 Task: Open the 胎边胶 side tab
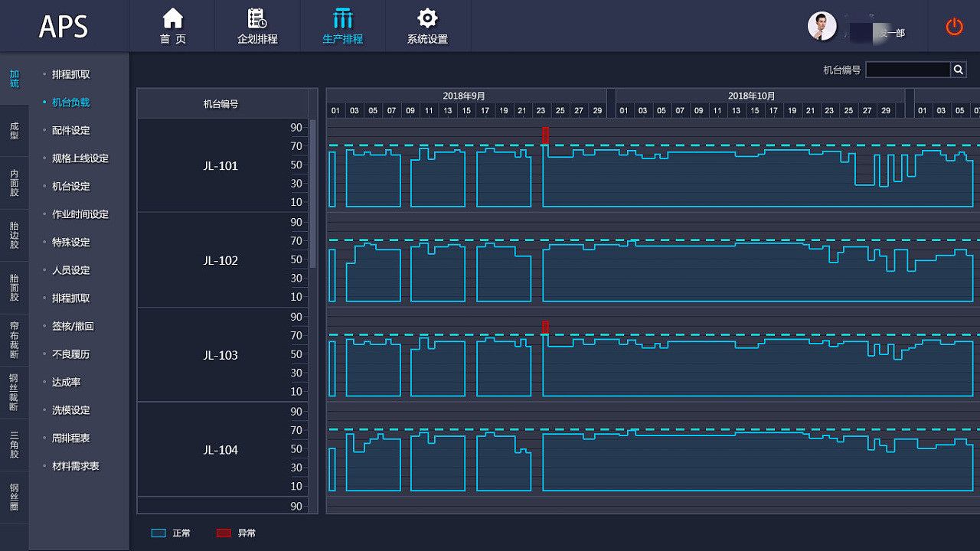tap(14, 235)
